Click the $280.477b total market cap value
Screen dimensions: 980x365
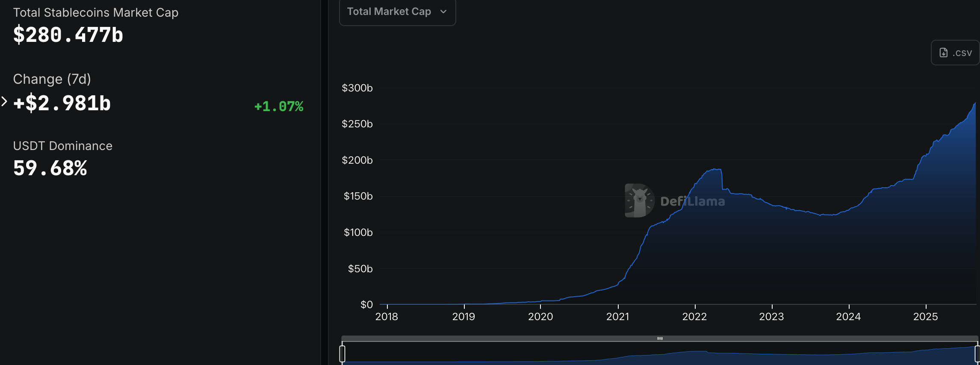coord(68,35)
